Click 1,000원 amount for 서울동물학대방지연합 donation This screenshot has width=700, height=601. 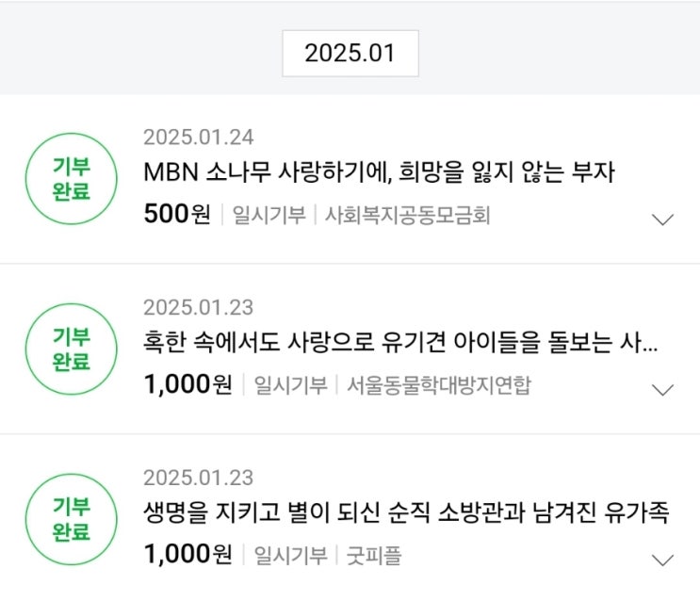pos(187,384)
